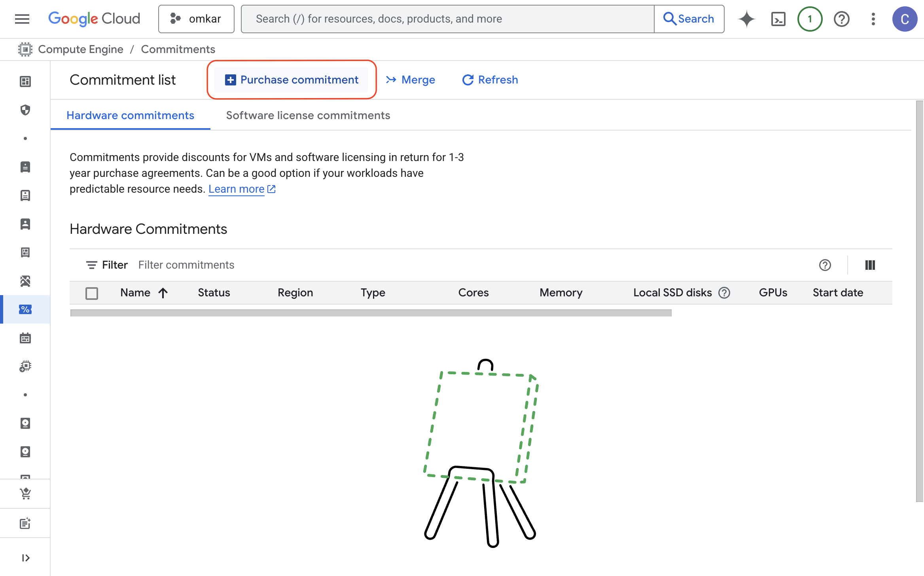
Task: Click the Purchase commitment button
Action: click(292, 80)
